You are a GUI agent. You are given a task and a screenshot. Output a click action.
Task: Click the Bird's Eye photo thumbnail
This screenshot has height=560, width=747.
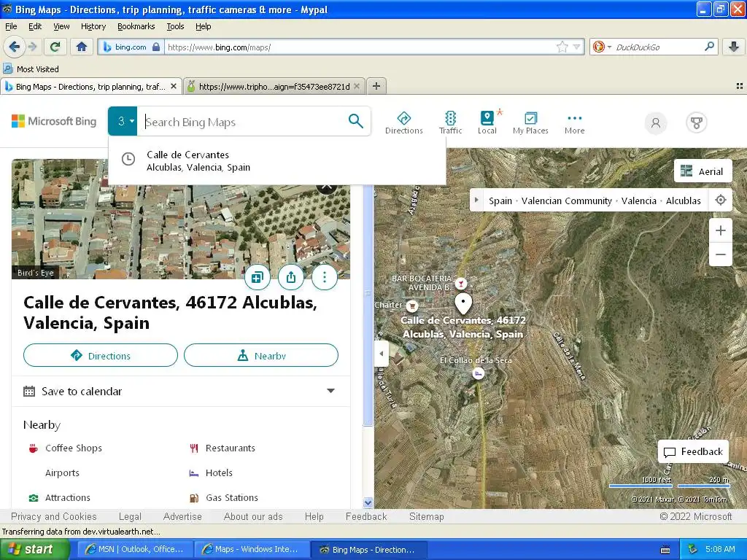tap(181, 219)
